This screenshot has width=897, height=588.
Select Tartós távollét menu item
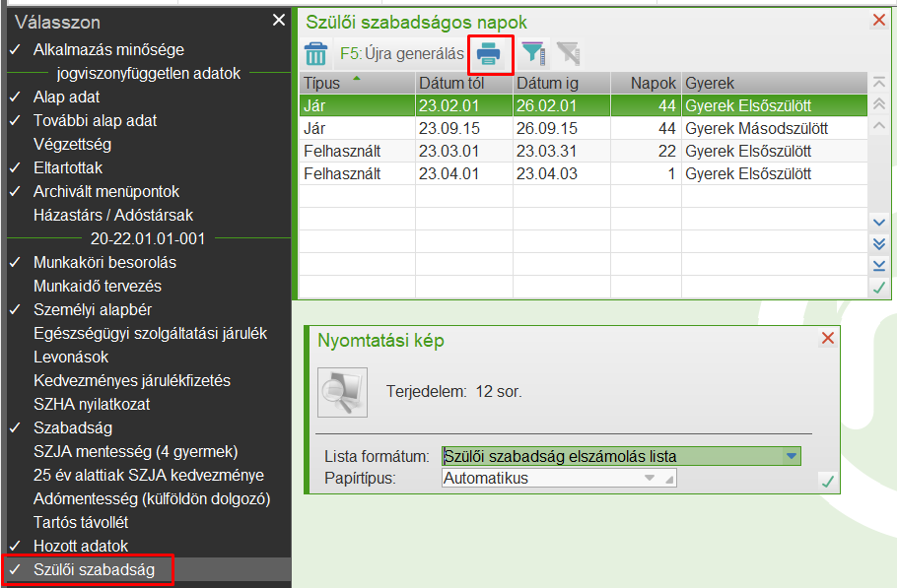click(x=81, y=522)
